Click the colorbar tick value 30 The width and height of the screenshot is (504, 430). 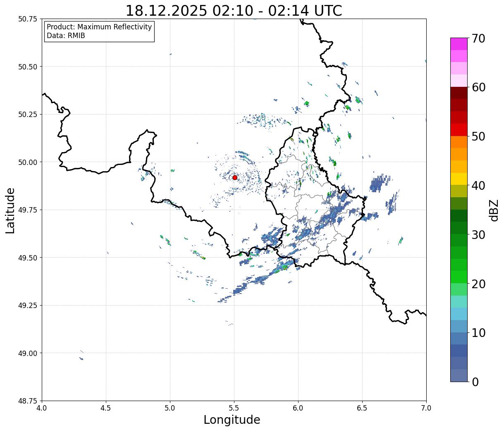pyautogui.click(x=478, y=234)
